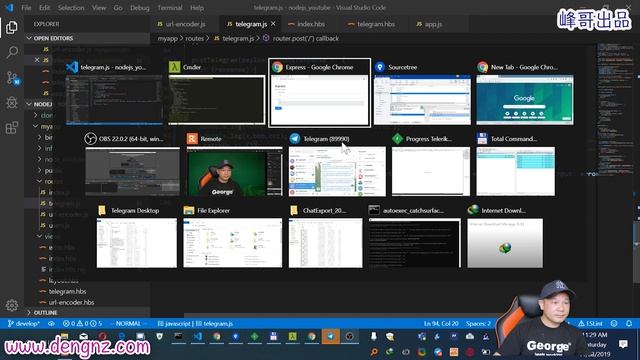Open the Search view in activity bar

[x=12, y=52]
